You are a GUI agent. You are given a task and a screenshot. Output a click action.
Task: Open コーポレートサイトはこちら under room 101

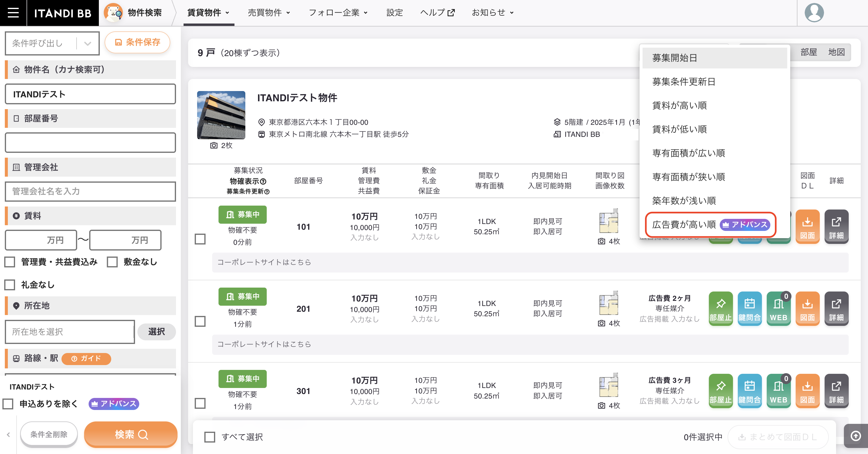264,262
